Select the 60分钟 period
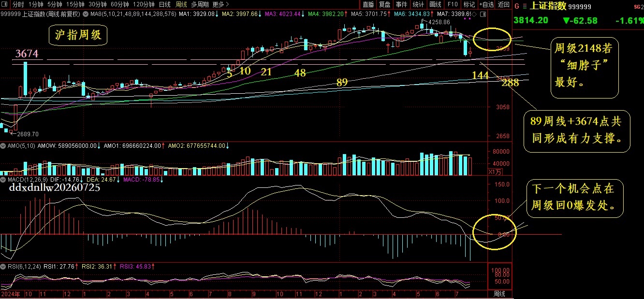 tap(118, 4)
